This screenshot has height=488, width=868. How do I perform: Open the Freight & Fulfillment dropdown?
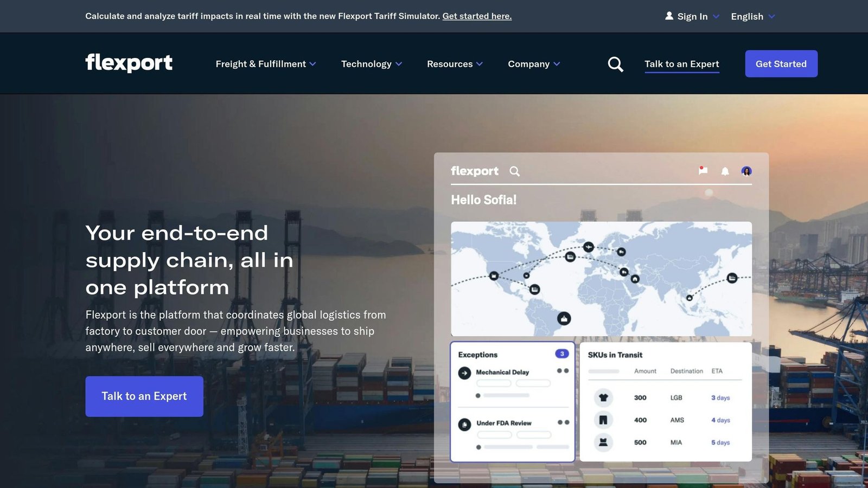pyautogui.click(x=265, y=63)
